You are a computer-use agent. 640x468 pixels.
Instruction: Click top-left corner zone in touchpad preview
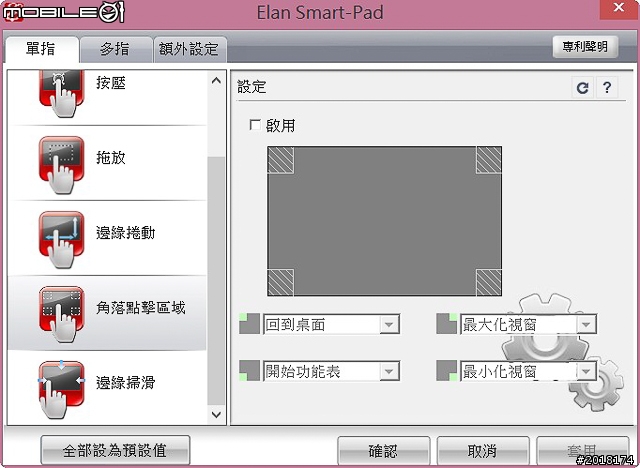[281, 160]
